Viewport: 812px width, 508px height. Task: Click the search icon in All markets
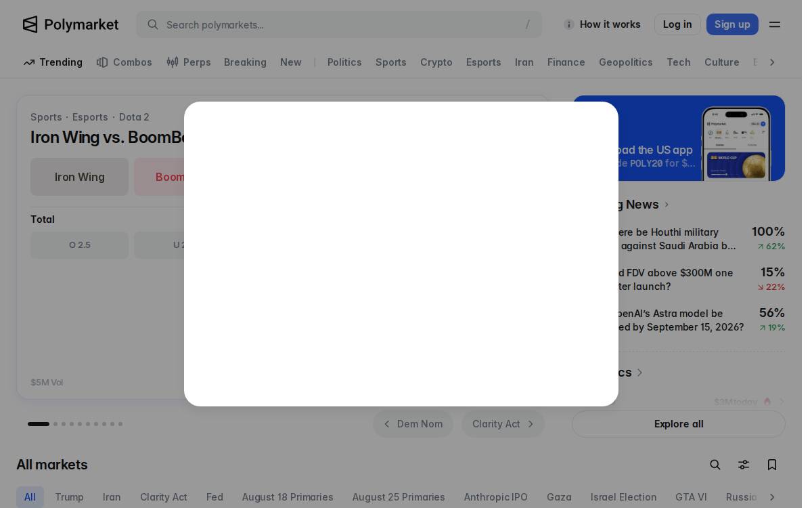(x=715, y=465)
